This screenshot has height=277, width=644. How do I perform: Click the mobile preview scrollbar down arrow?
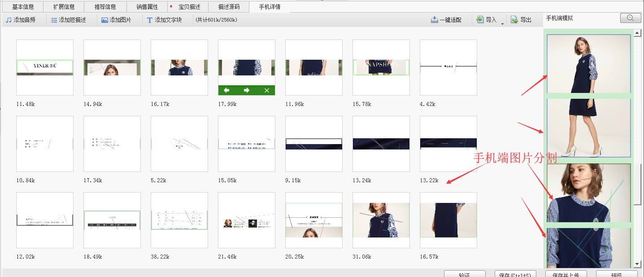(637, 264)
